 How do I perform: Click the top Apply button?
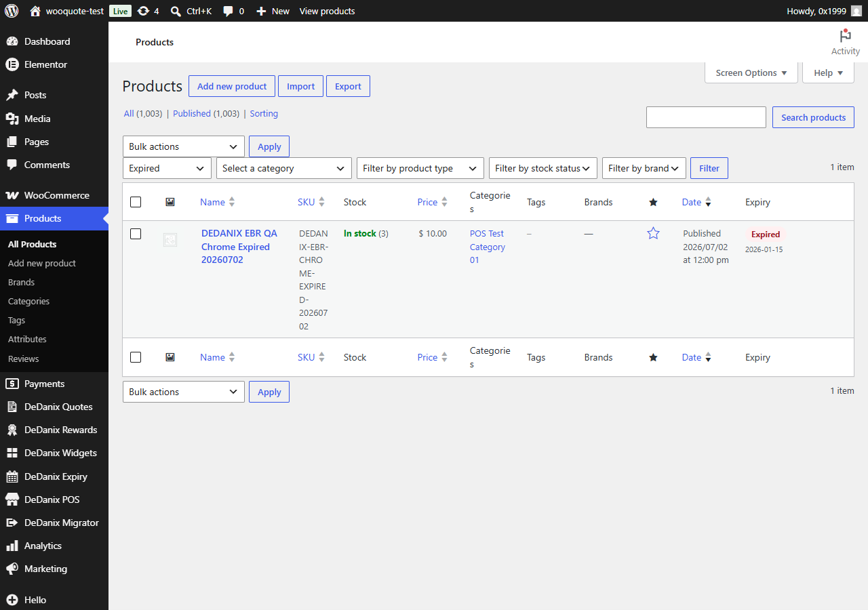click(x=269, y=146)
